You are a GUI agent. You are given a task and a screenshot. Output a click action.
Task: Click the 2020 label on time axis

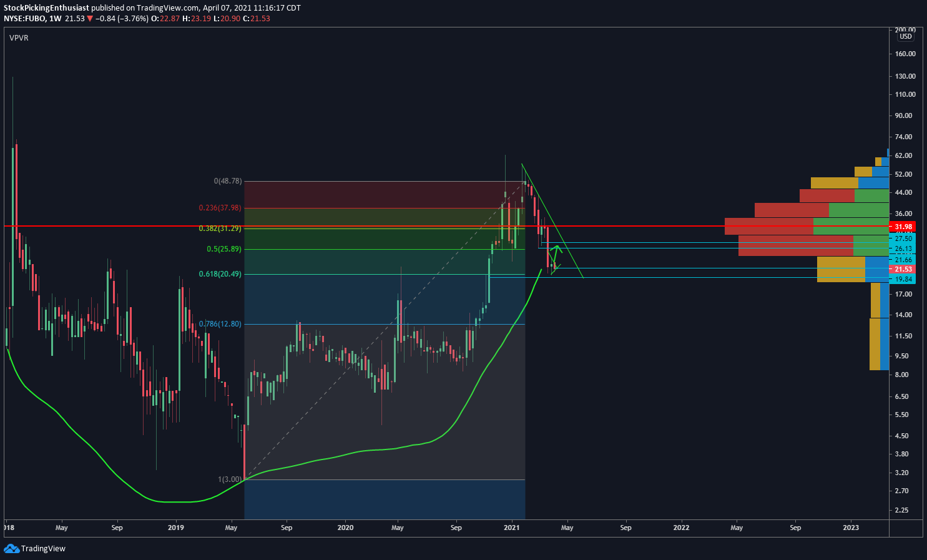345,528
